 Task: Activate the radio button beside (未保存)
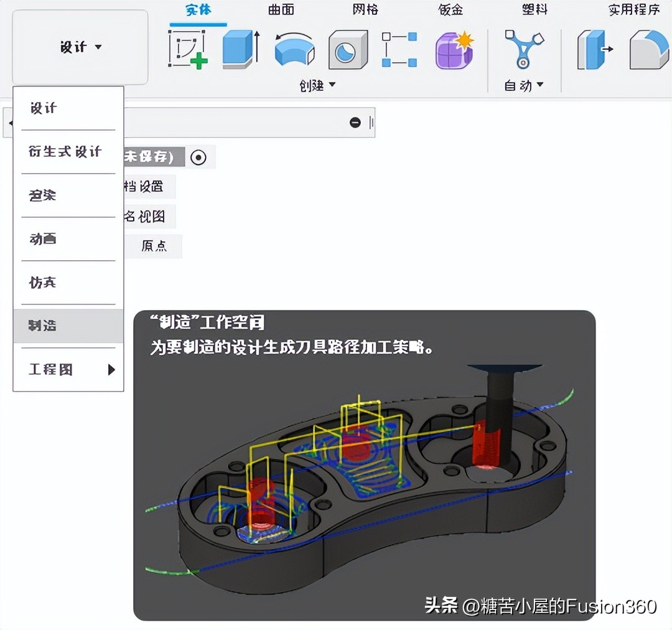(x=198, y=157)
